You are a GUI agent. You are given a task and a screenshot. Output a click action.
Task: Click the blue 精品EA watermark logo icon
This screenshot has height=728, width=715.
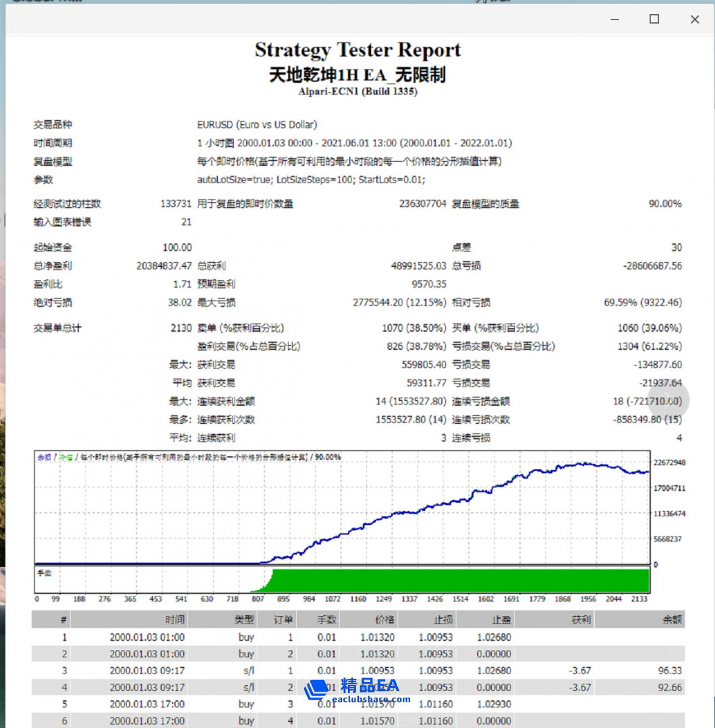[316, 689]
